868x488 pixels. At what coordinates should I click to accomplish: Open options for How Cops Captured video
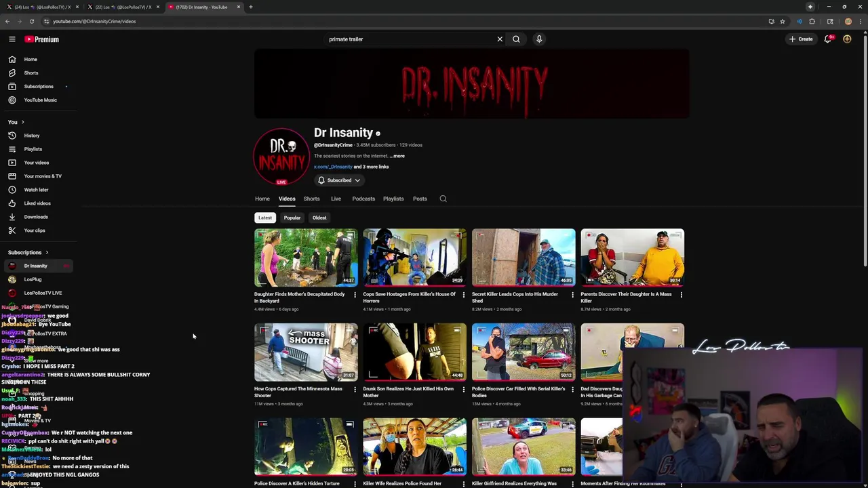click(355, 390)
